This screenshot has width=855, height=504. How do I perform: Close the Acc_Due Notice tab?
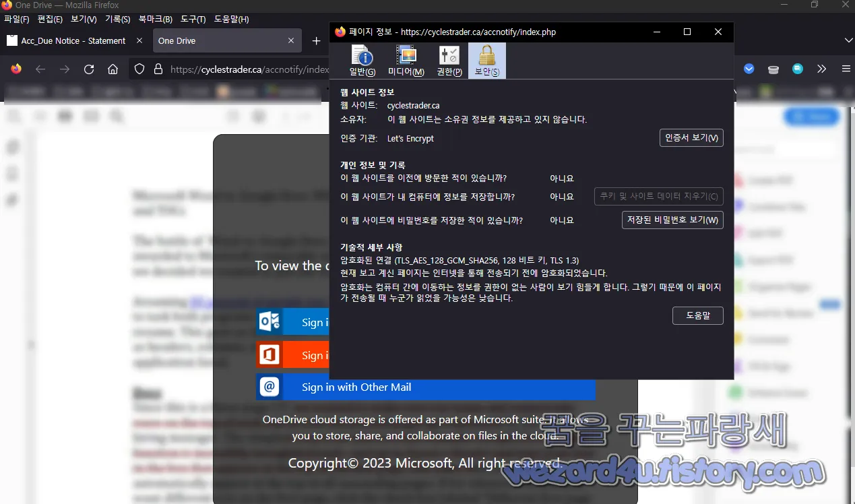(x=139, y=40)
